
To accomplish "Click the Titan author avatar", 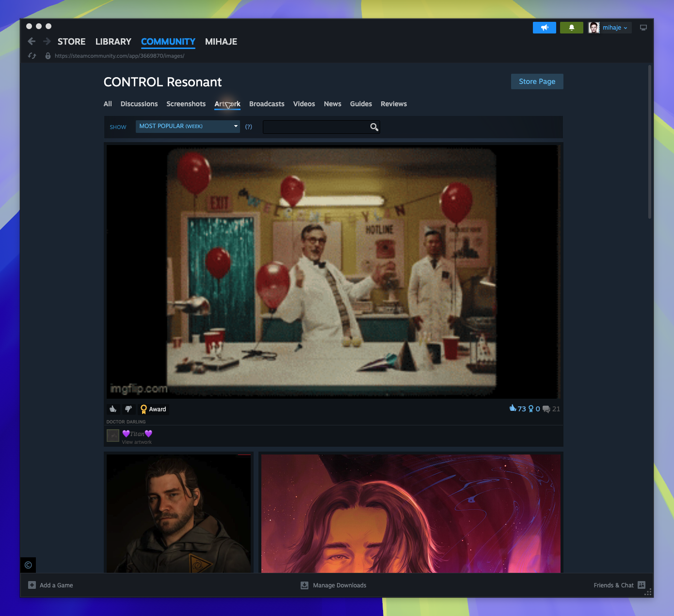I will pos(113,436).
